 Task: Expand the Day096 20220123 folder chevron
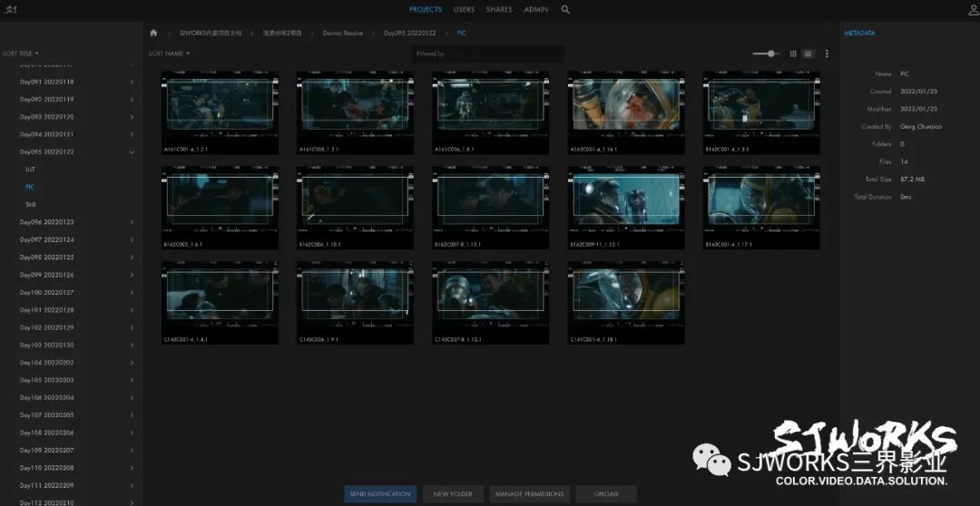click(x=132, y=222)
